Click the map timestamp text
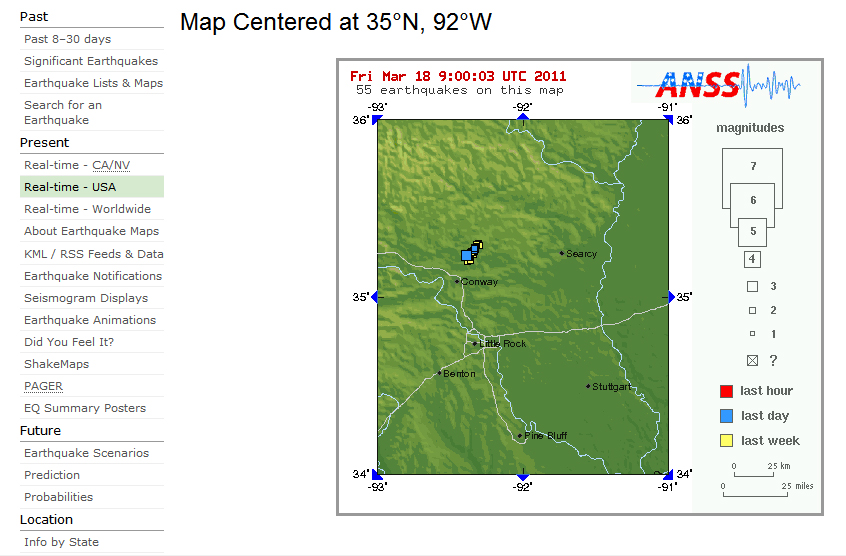The width and height of the screenshot is (846, 556). 458,76
